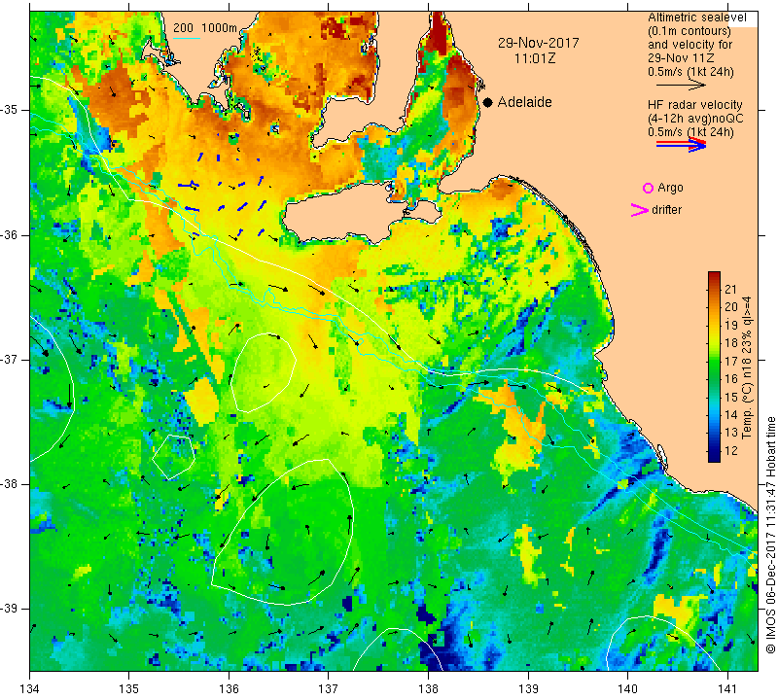The height and width of the screenshot is (700, 778).
Task: Click the 'Adelaide' label text
Action: tap(524, 102)
